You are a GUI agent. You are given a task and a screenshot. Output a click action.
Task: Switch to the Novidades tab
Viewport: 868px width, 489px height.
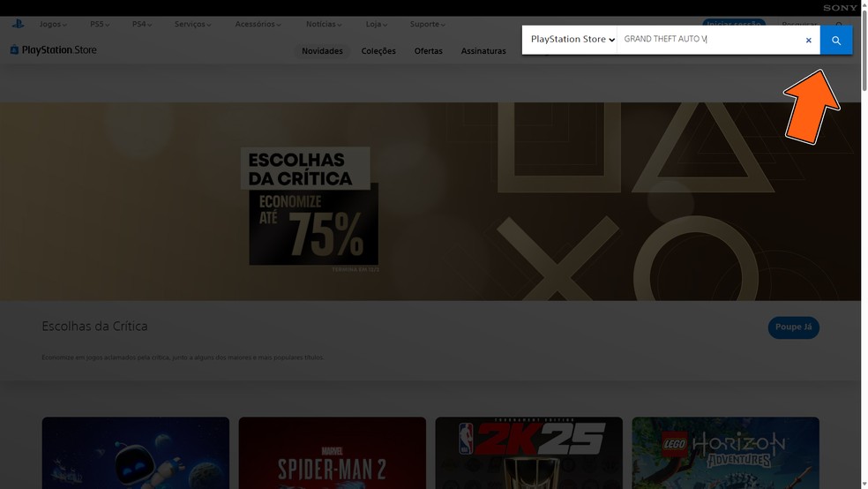point(322,51)
